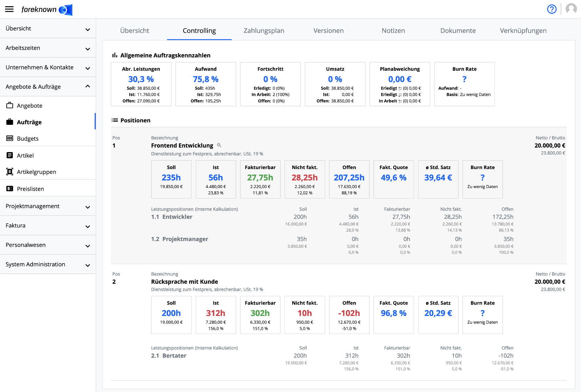The height and width of the screenshot is (392, 581).
Task: Open the user profile avatar
Action: [571, 9]
